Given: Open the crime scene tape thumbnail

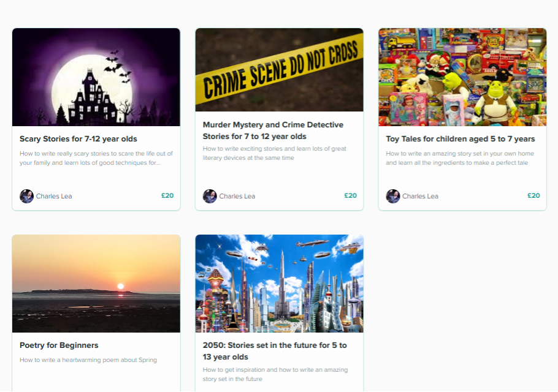Looking at the screenshot, I should pos(280,70).
